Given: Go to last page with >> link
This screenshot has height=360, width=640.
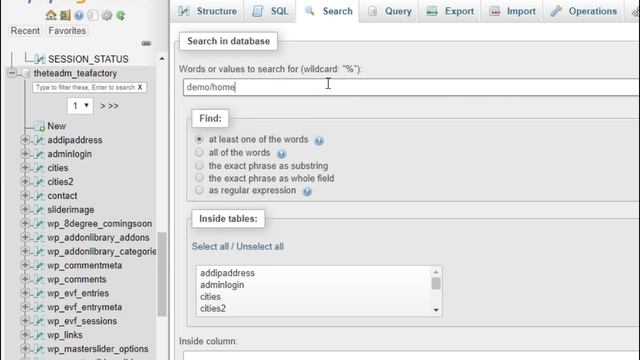Looking at the screenshot, I should point(113,106).
